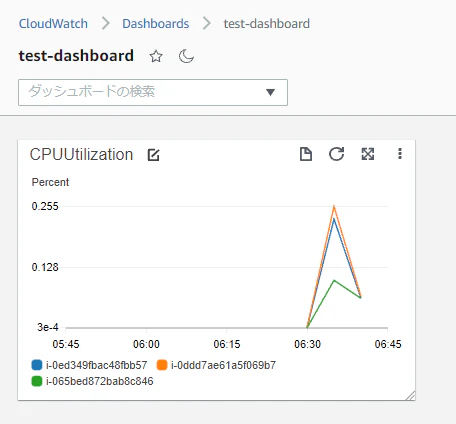This screenshot has height=424, width=456.
Task: Open the widget document icon
Action: 306,154
